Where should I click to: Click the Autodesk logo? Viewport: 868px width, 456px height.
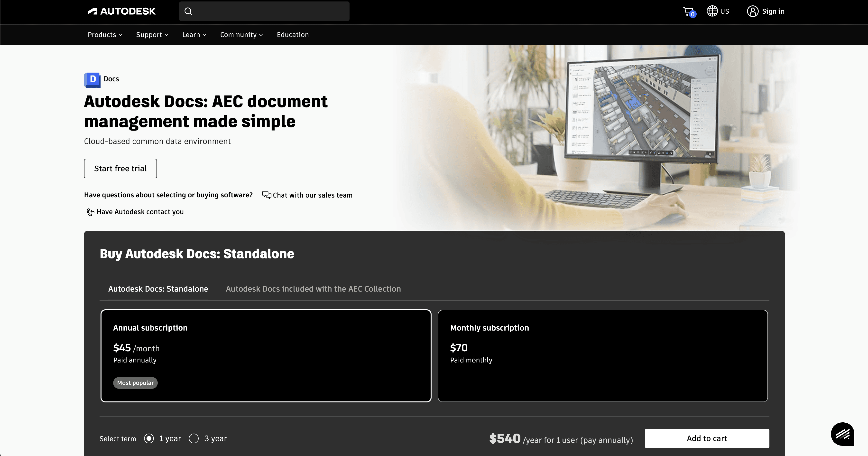click(x=121, y=11)
